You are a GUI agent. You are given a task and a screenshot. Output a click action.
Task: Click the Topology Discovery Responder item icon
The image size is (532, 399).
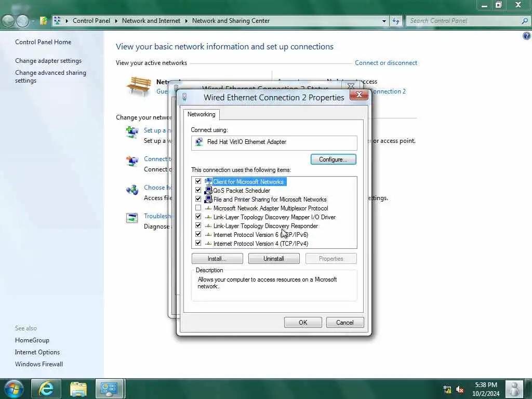pos(208,226)
